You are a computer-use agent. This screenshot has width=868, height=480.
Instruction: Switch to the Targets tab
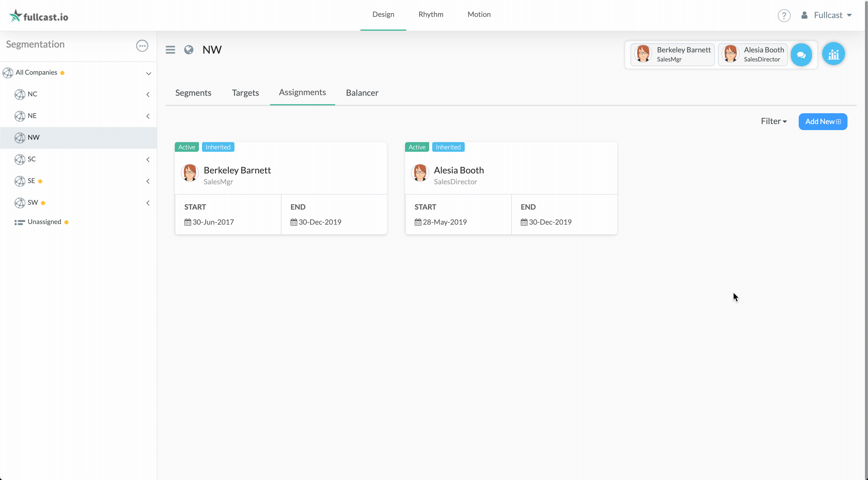245,92
